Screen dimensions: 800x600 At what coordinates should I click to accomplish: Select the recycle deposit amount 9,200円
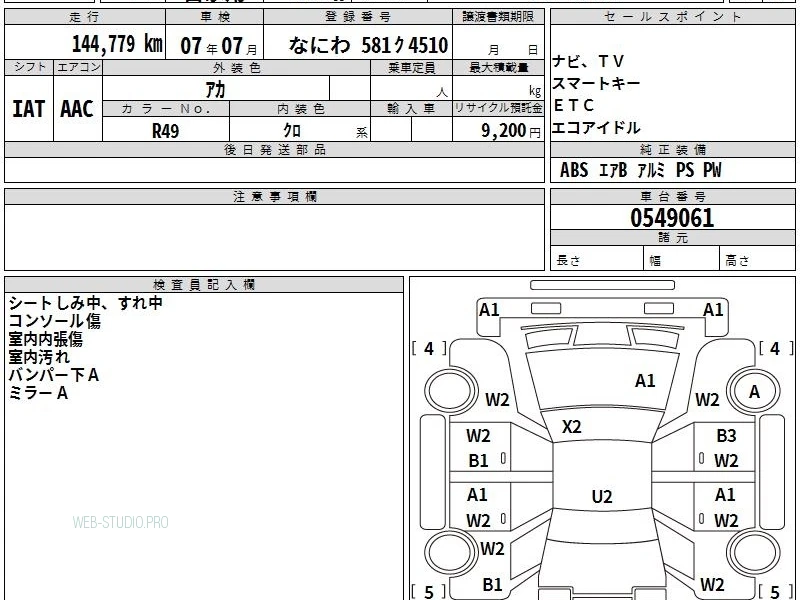[x=510, y=131]
